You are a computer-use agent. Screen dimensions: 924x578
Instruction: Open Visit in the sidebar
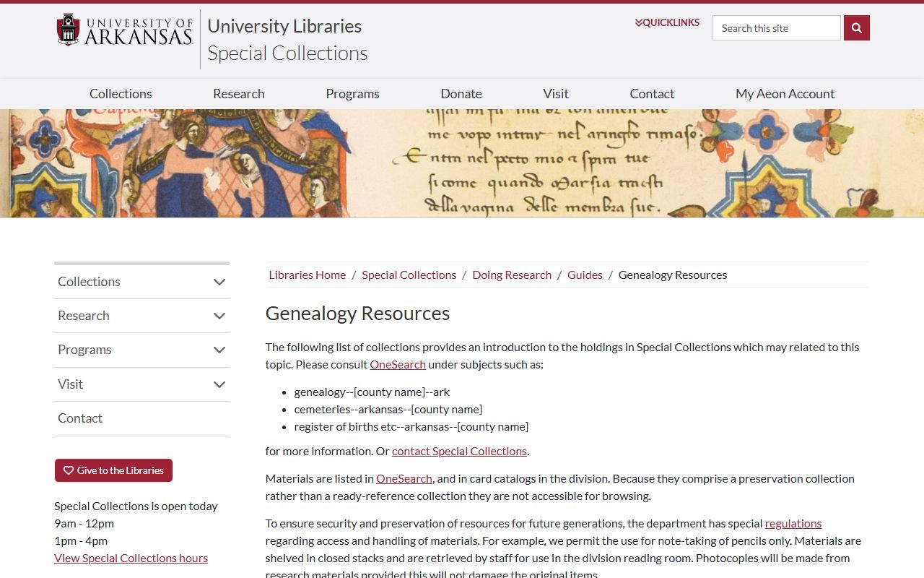70,384
